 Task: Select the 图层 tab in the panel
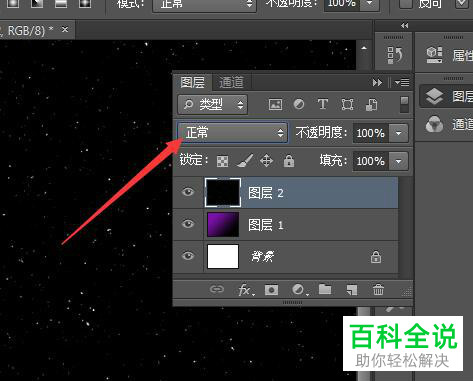192,82
